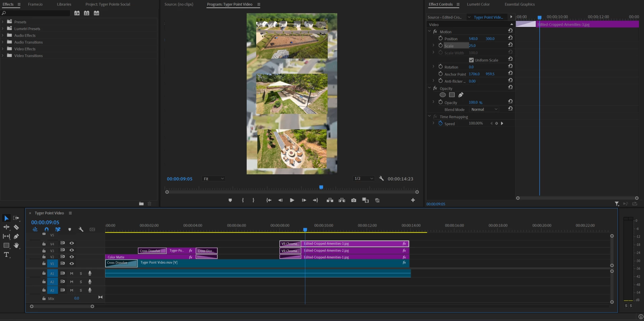Hide track V4 with the eye icon
This screenshot has width=644, height=321.
click(x=71, y=243)
